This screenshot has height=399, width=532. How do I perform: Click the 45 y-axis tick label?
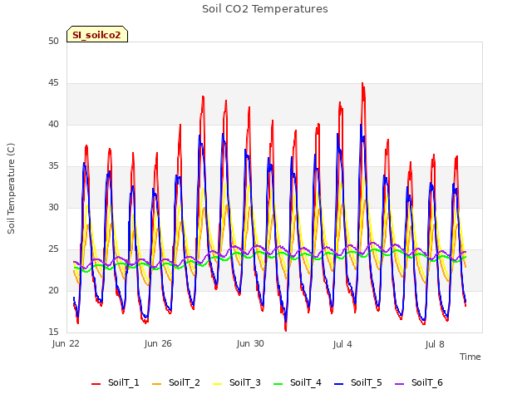coord(53,83)
